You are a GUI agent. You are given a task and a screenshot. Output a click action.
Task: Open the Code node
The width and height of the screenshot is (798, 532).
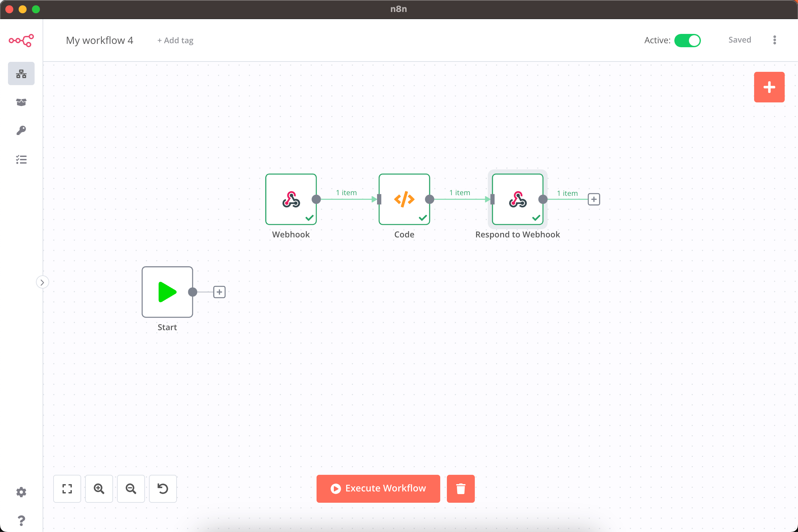pyautogui.click(x=404, y=199)
